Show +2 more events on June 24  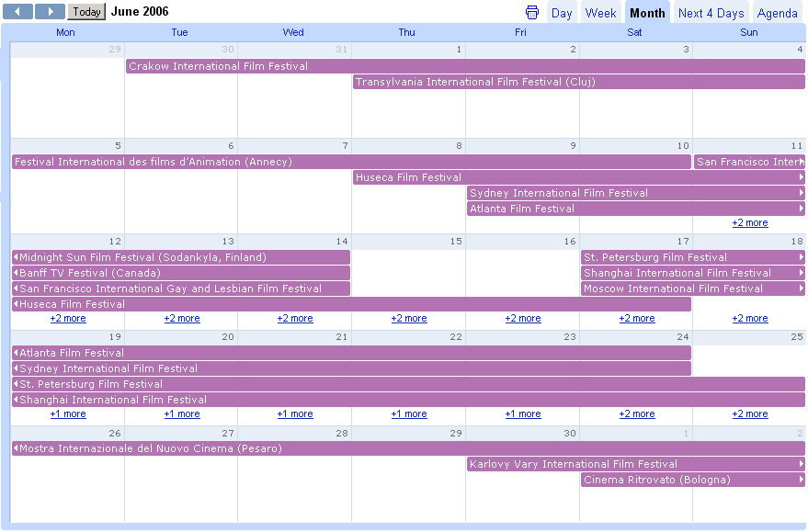tap(637, 413)
